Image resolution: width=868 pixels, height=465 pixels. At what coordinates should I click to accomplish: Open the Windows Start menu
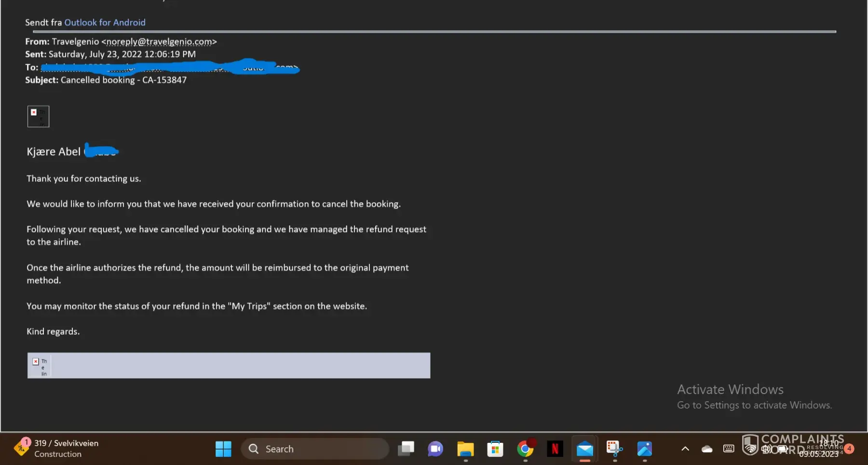click(x=223, y=449)
